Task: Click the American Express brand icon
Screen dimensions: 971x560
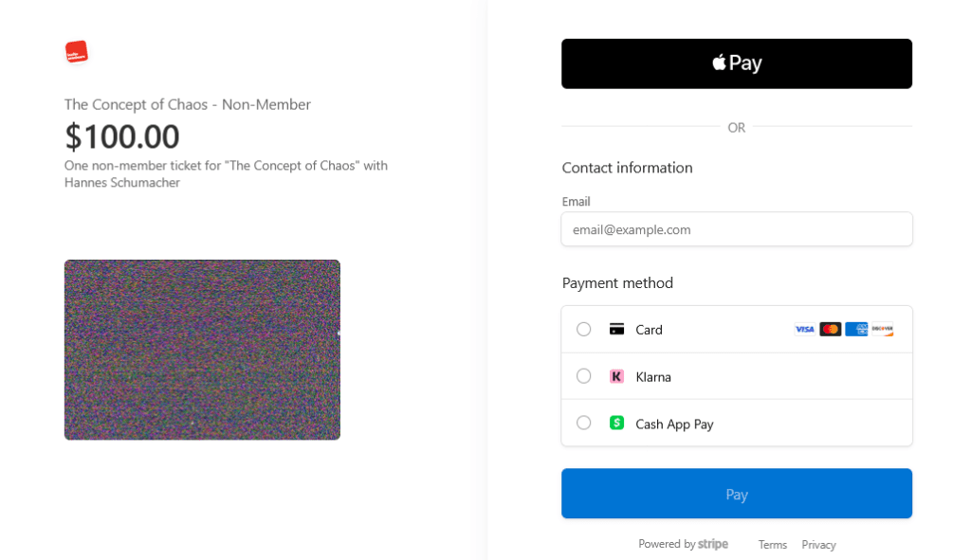Action: click(x=856, y=329)
